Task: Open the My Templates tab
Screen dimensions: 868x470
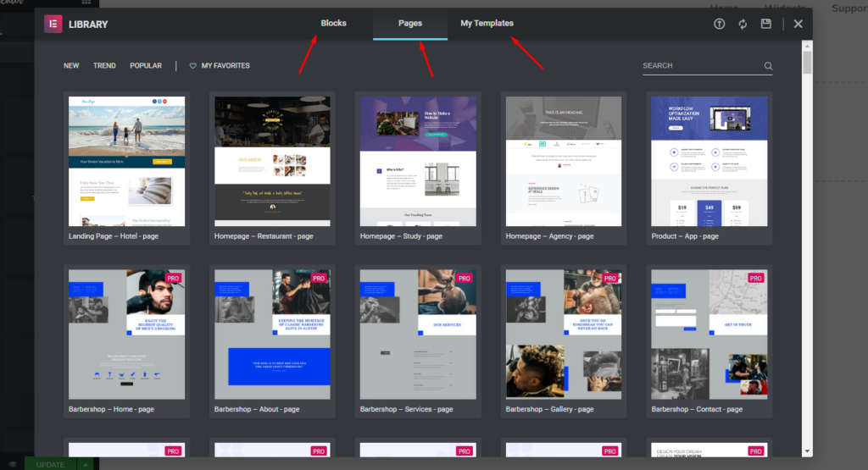Action: pos(487,23)
